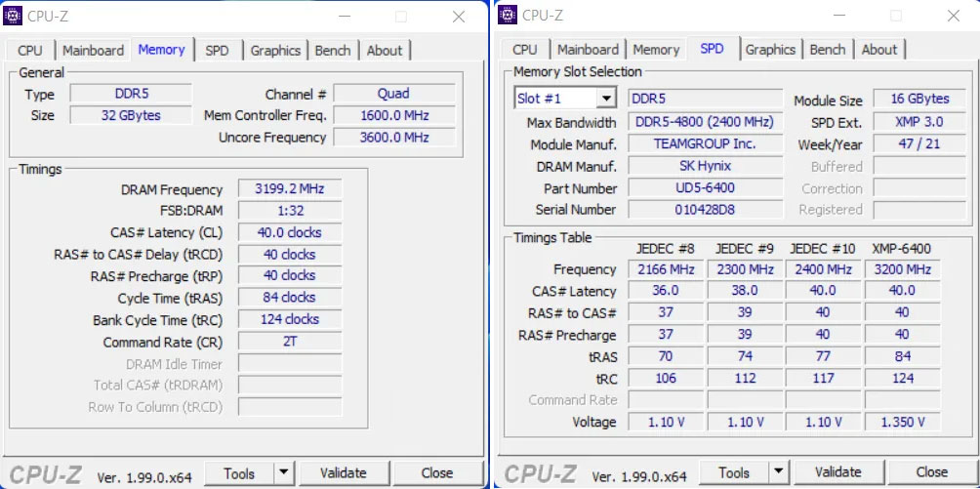
Task: Open Tools dropdown arrow in right window
Action: coord(778,472)
